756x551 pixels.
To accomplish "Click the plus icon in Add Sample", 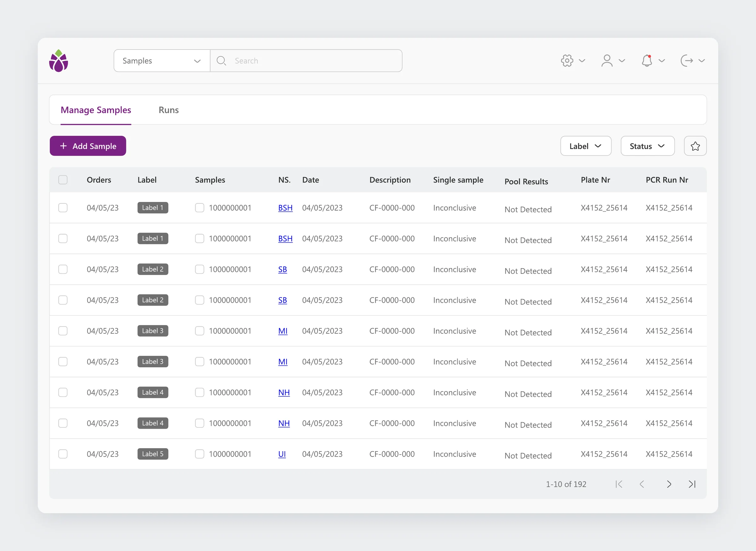I will point(63,146).
